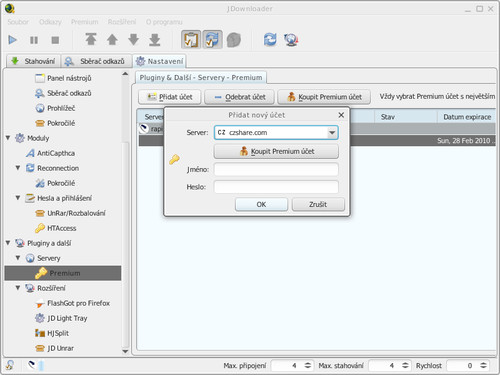
Task: Move selection to top arrow icon
Action: (91, 39)
